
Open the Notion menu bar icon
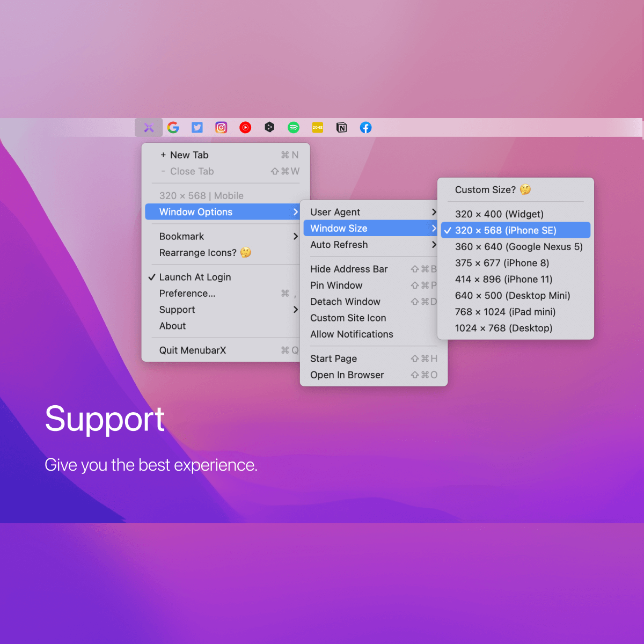click(x=342, y=128)
